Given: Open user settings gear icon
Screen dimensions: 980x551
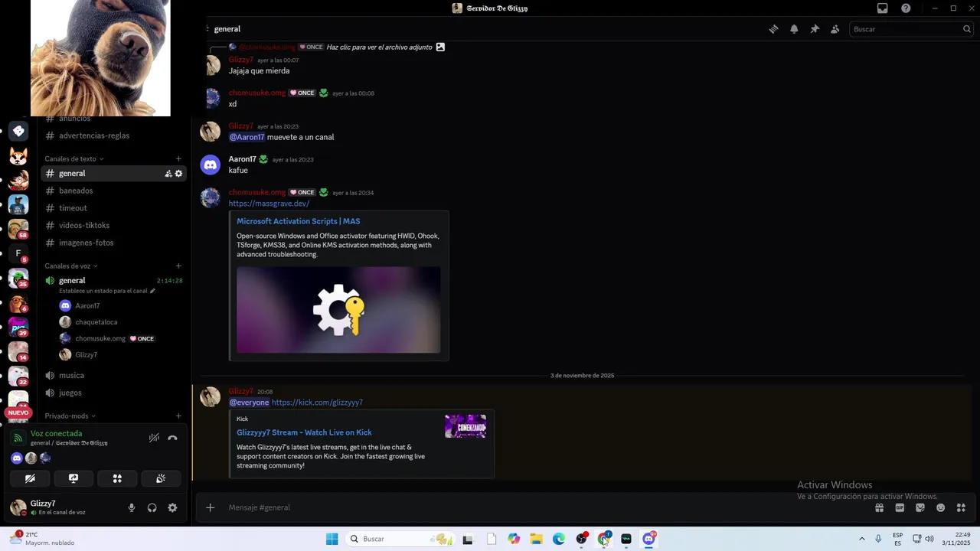Looking at the screenshot, I should point(172,507).
